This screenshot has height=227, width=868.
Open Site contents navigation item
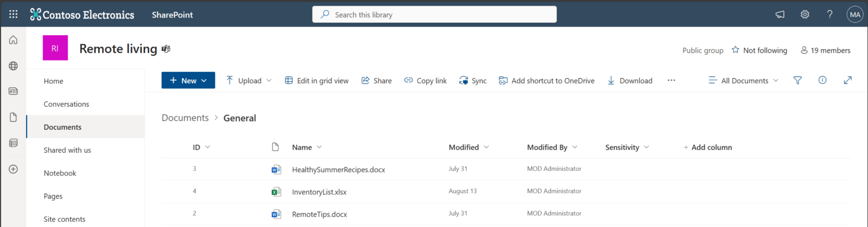[x=64, y=219]
